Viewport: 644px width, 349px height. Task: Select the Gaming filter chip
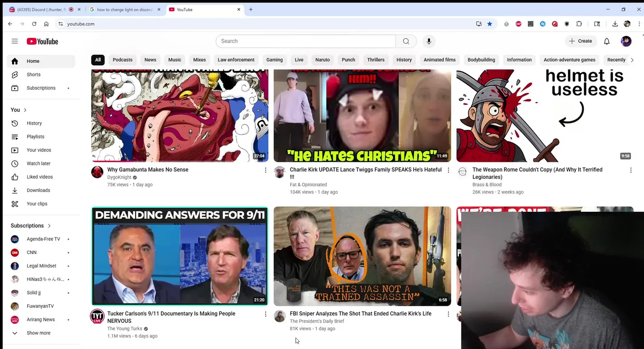(x=274, y=60)
